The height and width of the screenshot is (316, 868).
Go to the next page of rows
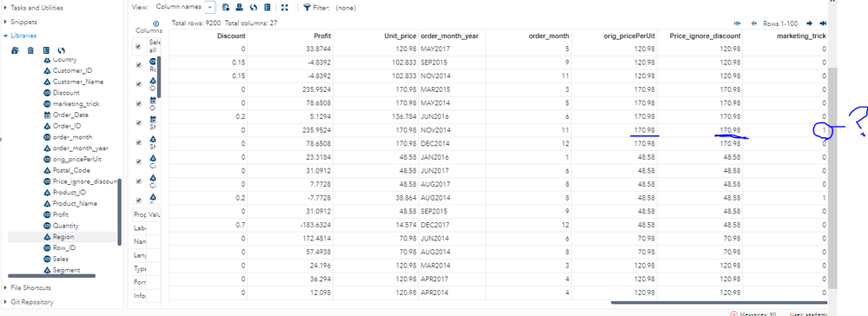coord(809,23)
